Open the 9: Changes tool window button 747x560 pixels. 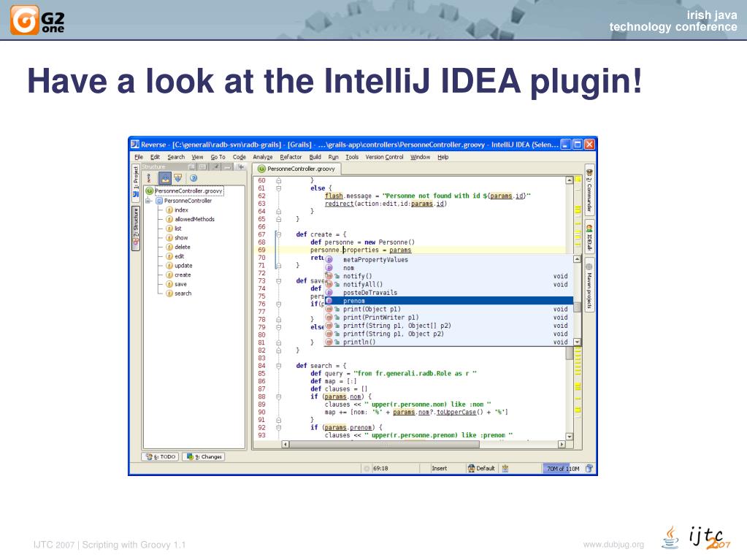pyautogui.click(x=204, y=456)
